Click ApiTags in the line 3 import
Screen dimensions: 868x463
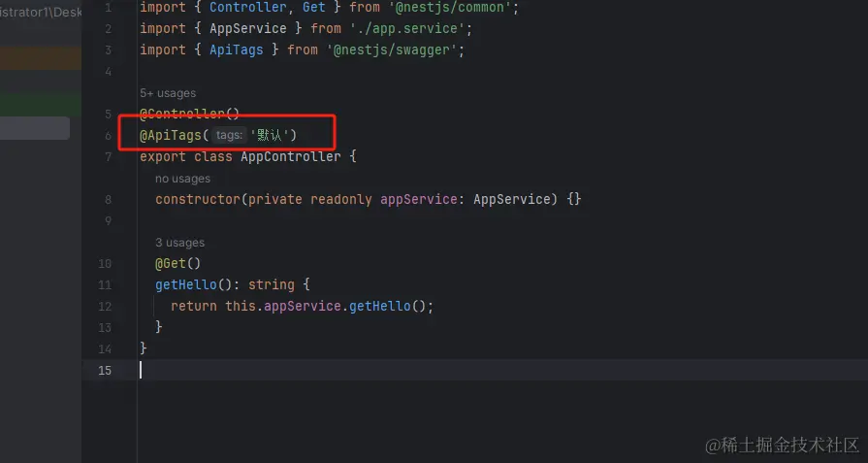(237, 50)
